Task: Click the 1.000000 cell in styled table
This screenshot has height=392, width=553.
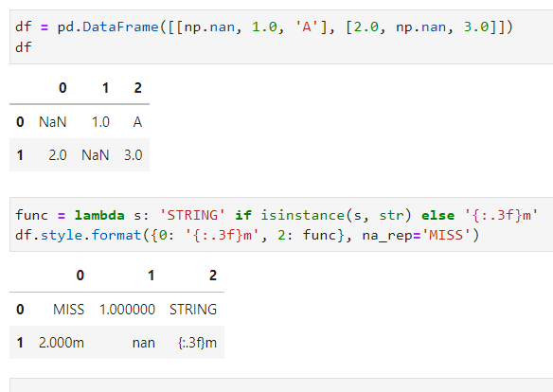Action: tap(127, 310)
